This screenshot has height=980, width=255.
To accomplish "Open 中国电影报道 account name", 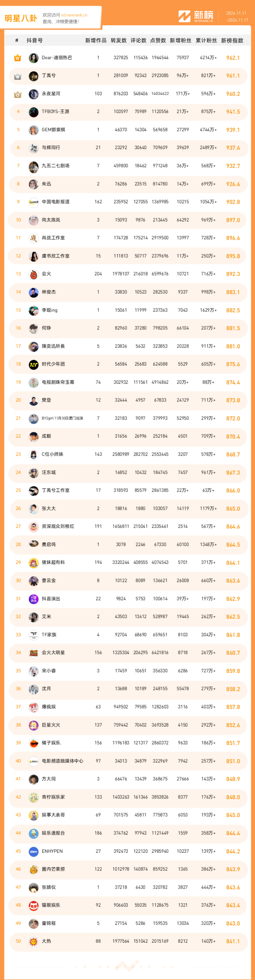I will (x=56, y=202).
